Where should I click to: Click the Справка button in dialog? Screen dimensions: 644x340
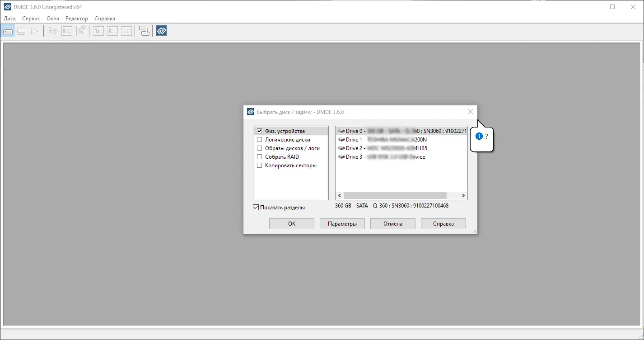[x=443, y=224]
